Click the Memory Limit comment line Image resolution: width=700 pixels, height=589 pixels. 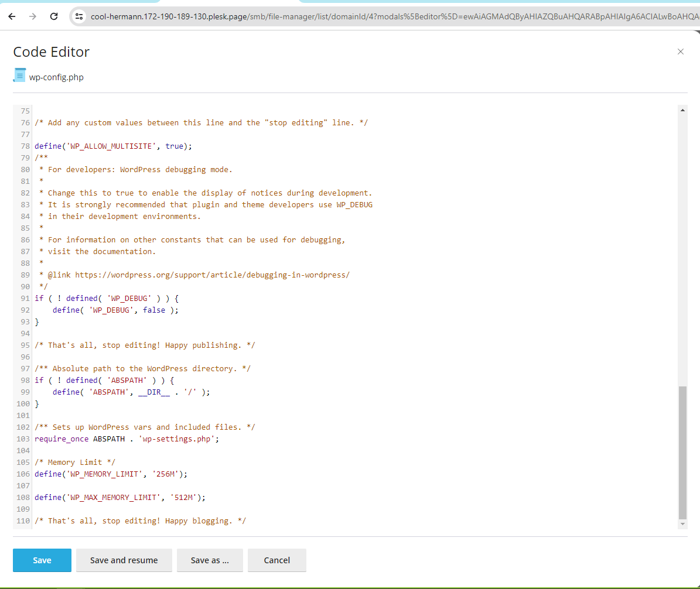75,463
